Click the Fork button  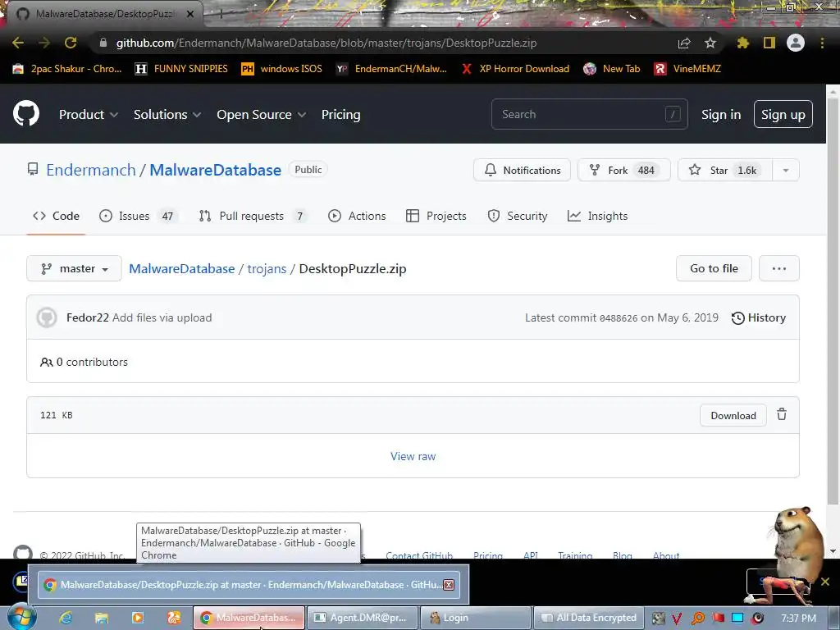(x=623, y=171)
